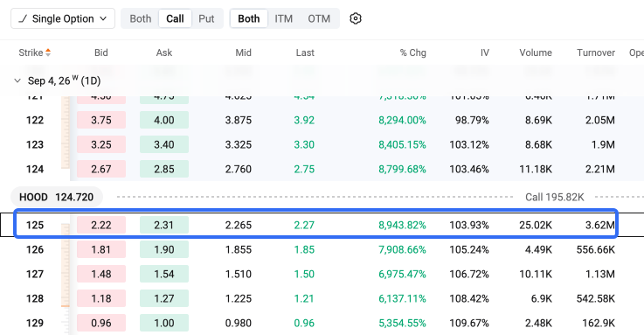The image size is (644, 335).
Task: Select the strike 125 row label
Action: pos(35,225)
